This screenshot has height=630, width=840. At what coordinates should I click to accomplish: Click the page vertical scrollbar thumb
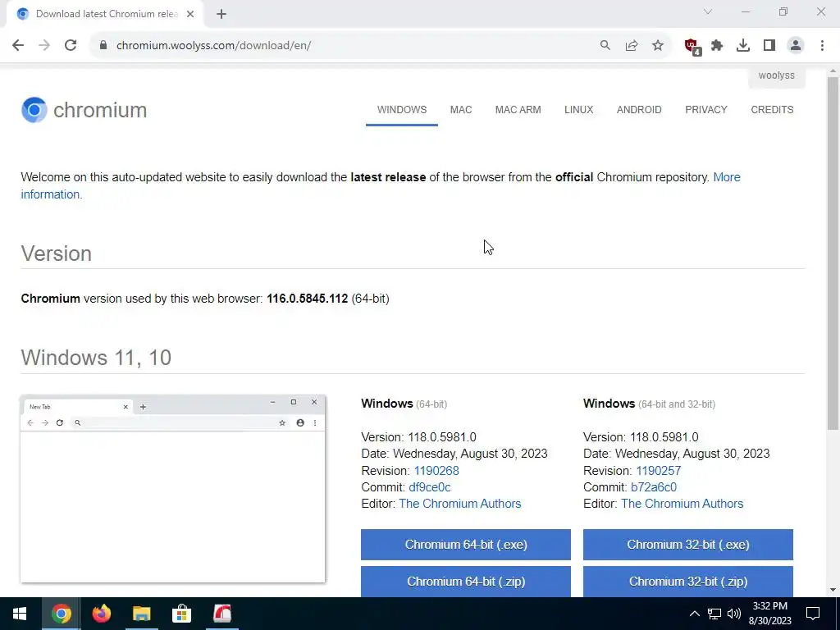[833, 253]
